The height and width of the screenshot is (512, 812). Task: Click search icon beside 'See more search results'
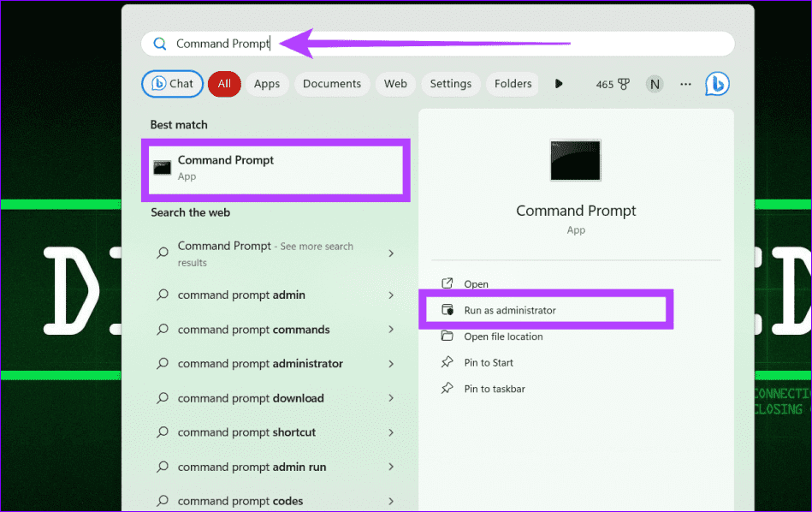point(163,253)
